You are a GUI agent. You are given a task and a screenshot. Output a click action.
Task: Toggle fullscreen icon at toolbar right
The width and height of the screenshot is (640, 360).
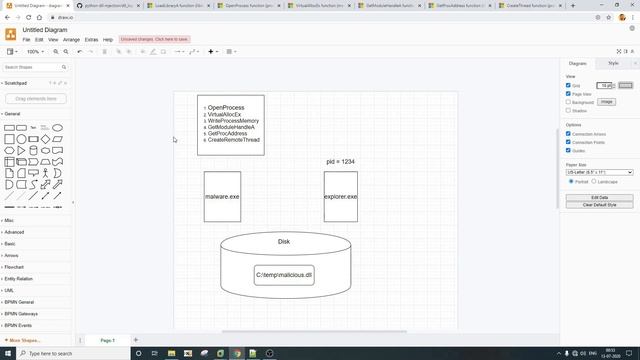pyautogui.click(x=619, y=51)
